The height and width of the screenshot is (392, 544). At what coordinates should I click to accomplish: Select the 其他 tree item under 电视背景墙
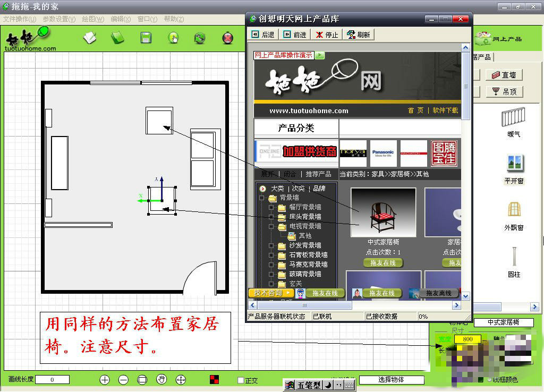click(305, 236)
